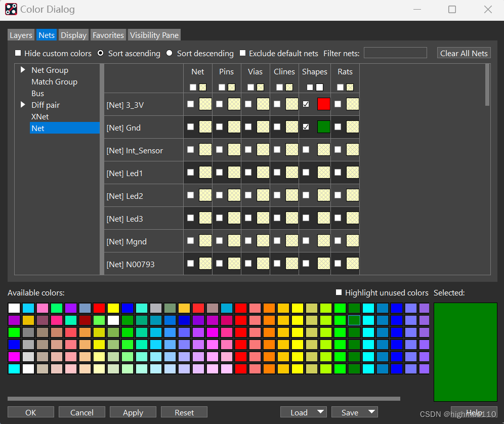Viewport: 504px width, 424px height.
Task: Click inside the Filter nets text field
Action: click(x=395, y=53)
